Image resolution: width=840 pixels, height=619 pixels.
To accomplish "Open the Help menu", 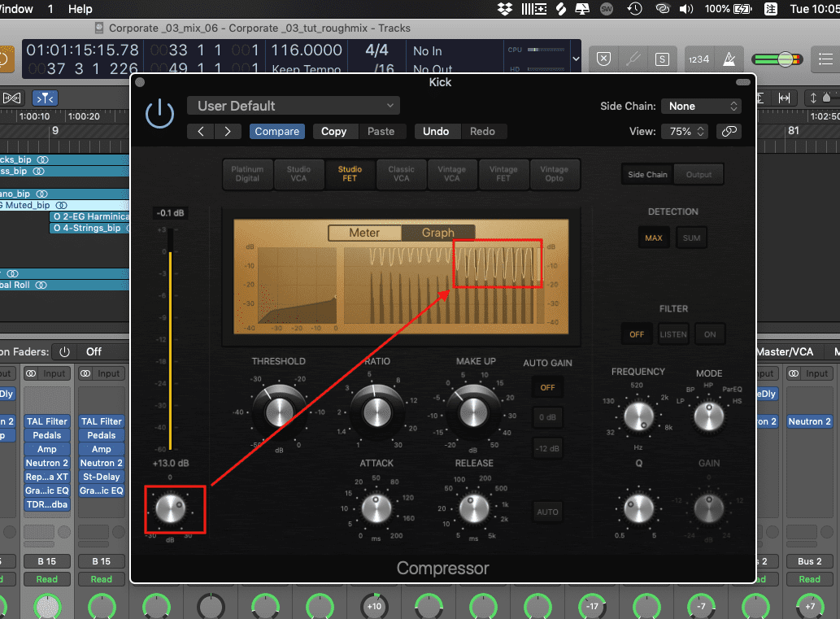I will (81, 9).
